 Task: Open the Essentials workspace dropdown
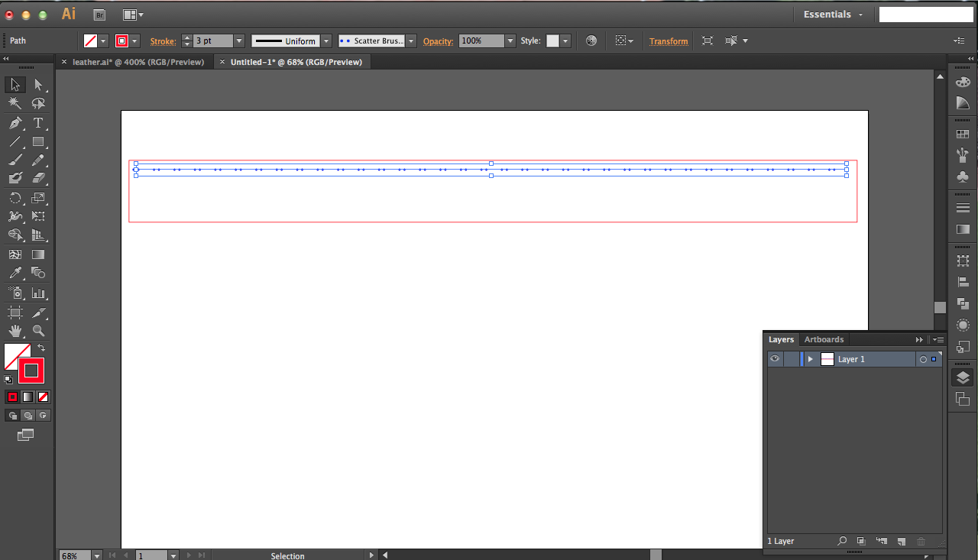[x=833, y=14]
